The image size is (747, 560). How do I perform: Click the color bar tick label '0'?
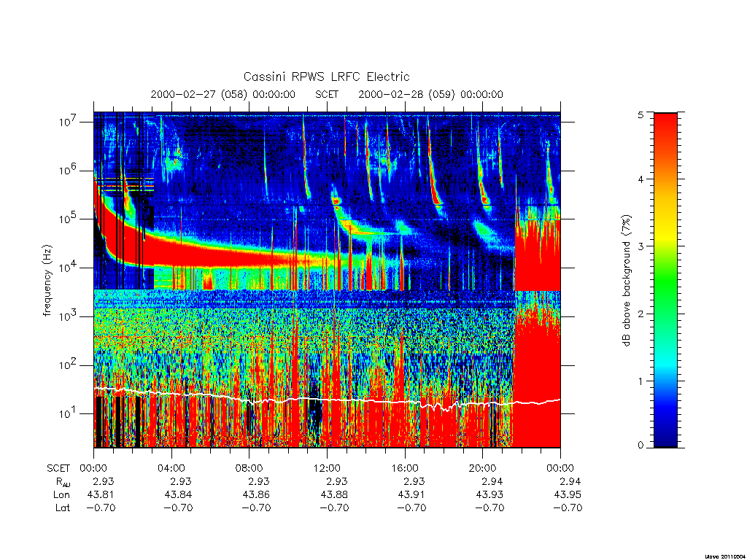click(x=640, y=445)
